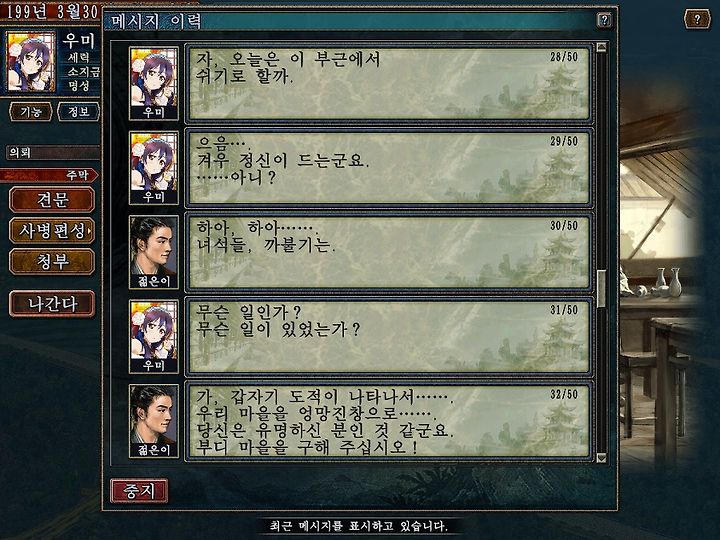720x540 pixels.
Task: Click 우미's portrait beside message 28/50
Action: pyautogui.click(x=154, y=83)
